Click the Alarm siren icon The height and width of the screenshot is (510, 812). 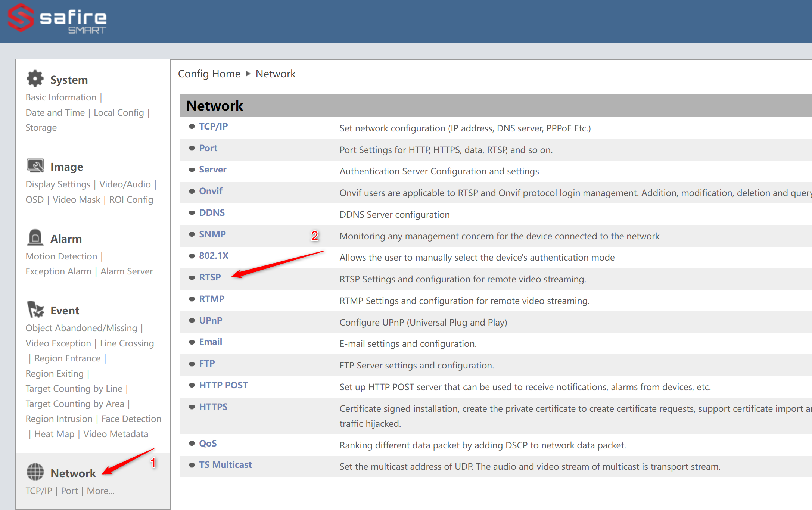coord(35,238)
